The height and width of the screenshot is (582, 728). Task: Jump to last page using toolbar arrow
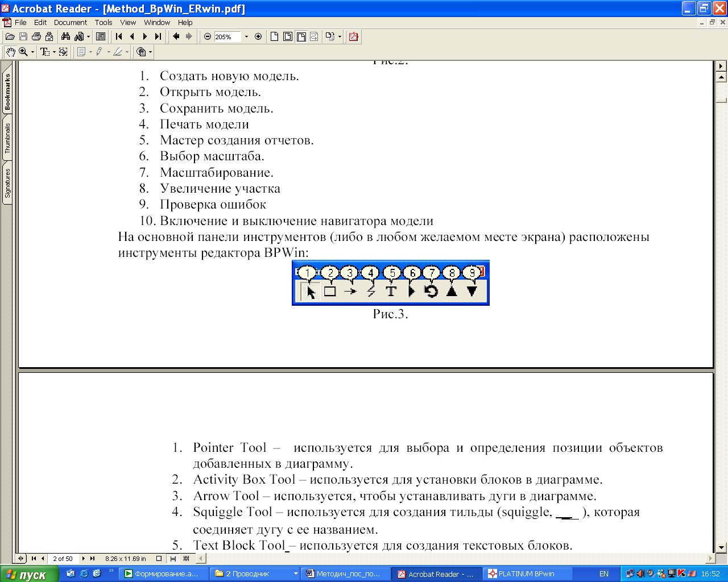158,37
